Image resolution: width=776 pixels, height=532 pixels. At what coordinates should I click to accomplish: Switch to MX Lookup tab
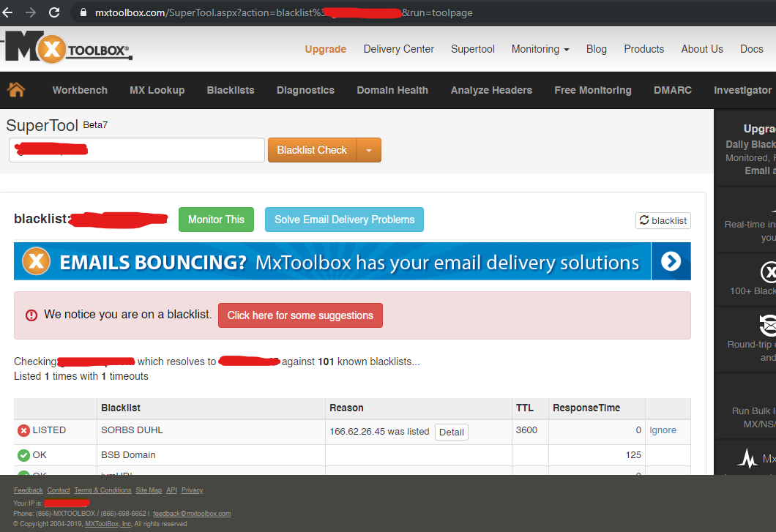point(157,90)
